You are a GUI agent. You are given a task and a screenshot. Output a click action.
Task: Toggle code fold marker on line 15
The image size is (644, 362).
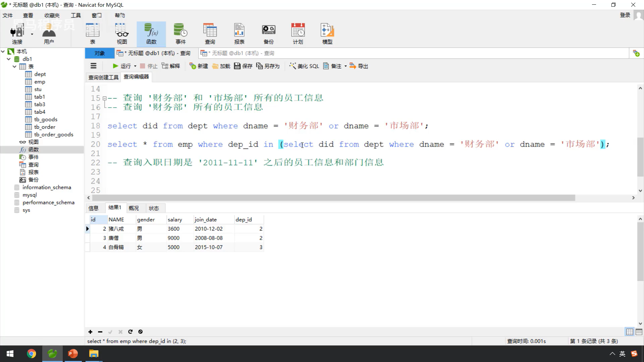tap(105, 98)
